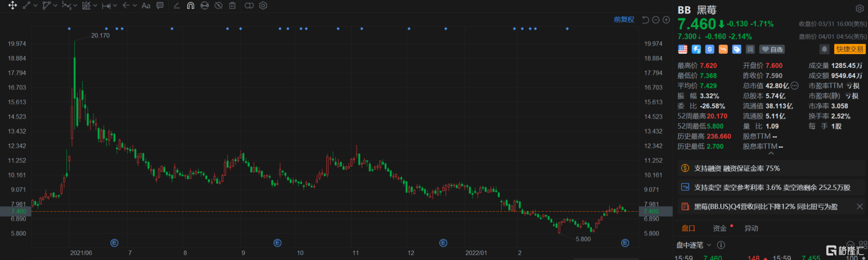Open the 黑莓 Q4营收 news headline
868x260 pixels.
coord(766,207)
